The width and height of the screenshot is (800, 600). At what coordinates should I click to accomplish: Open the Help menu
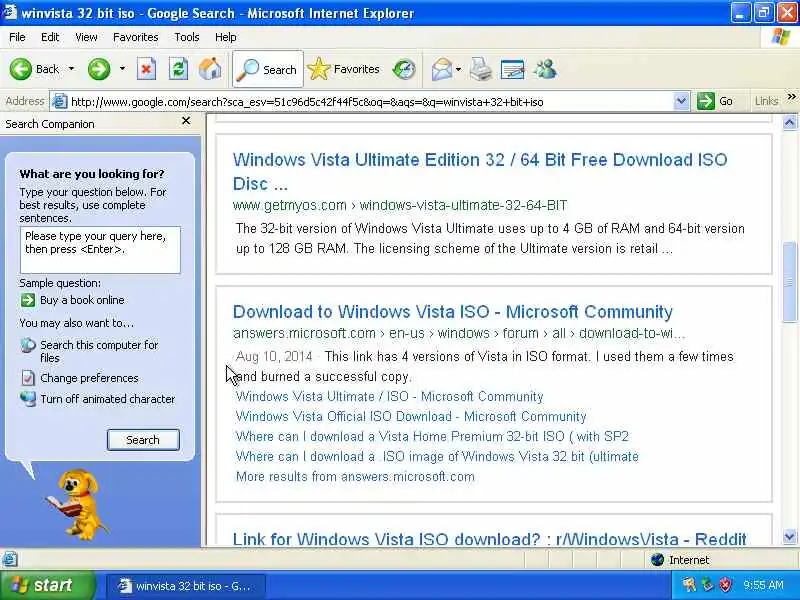pos(226,37)
